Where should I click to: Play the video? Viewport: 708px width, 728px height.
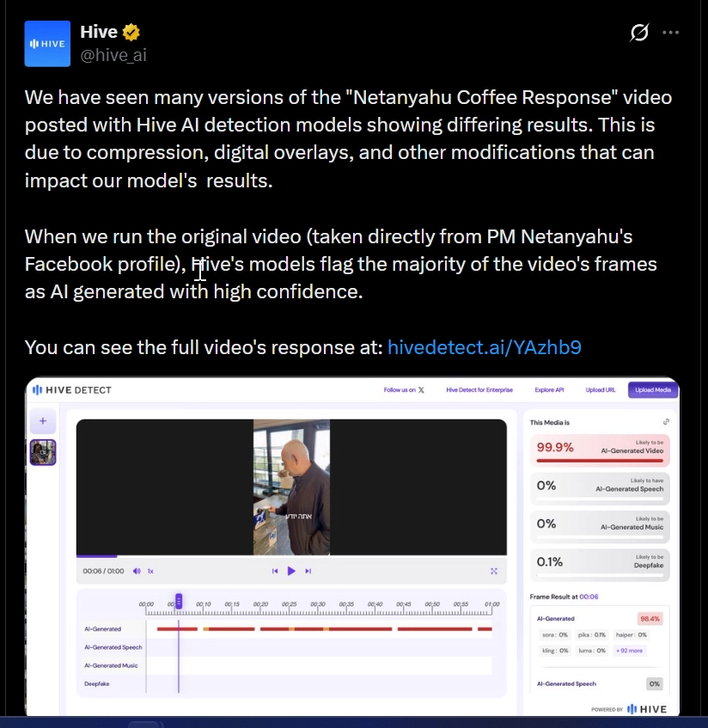(x=291, y=571)
